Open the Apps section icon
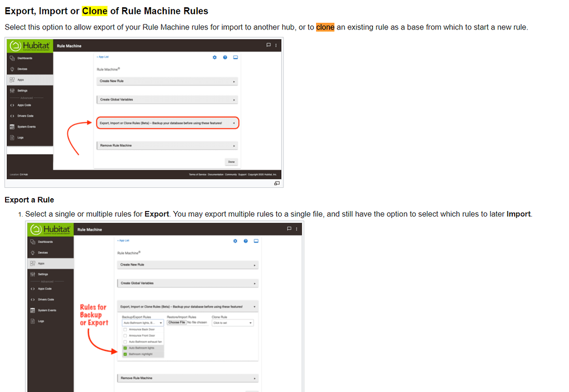The height and width of the screenshot is (392, 569). 33,263
